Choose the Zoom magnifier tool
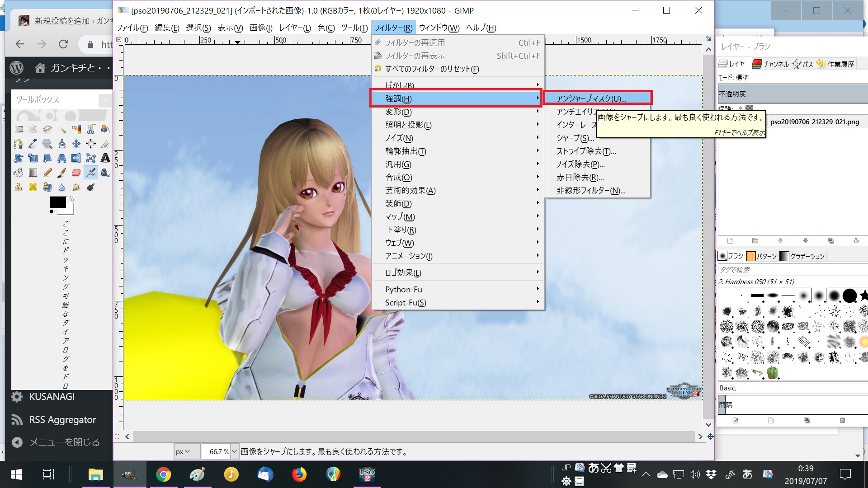 [47, 144]
